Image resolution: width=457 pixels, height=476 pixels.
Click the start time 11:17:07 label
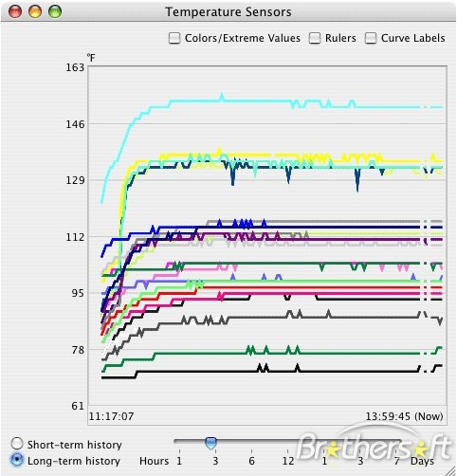pos(111,416)
